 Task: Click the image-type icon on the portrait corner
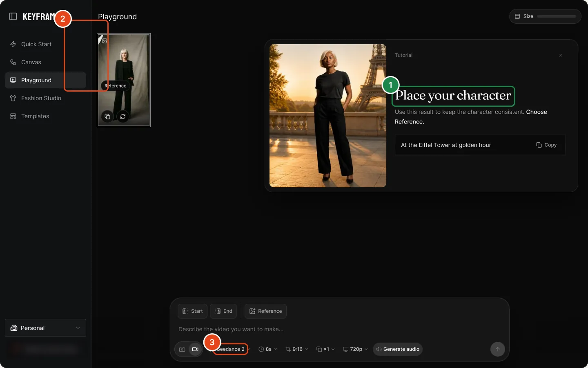(105, 41)
